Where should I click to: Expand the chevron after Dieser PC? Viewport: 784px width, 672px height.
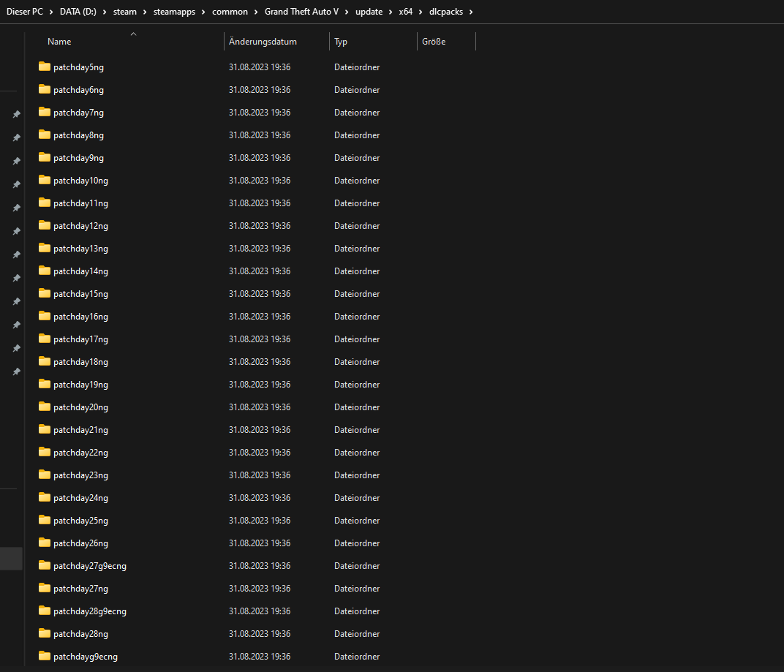tap(51, 12)
